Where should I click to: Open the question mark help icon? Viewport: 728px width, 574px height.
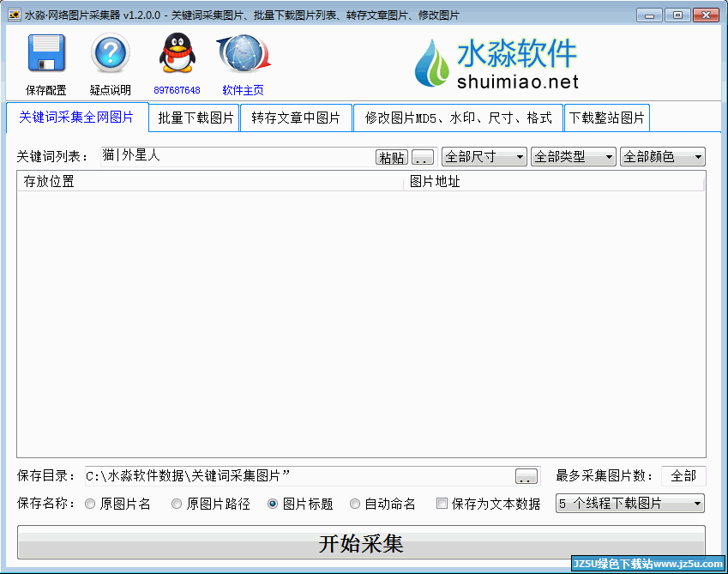coord(111,54)
